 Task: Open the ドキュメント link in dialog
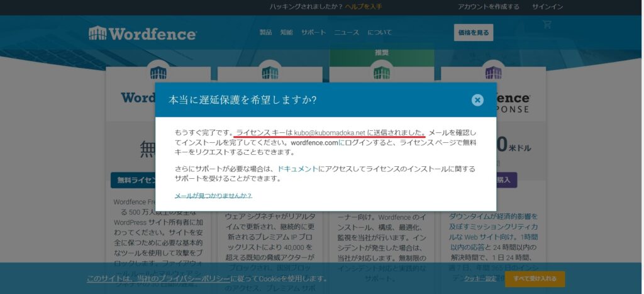(x=297, y=169)
